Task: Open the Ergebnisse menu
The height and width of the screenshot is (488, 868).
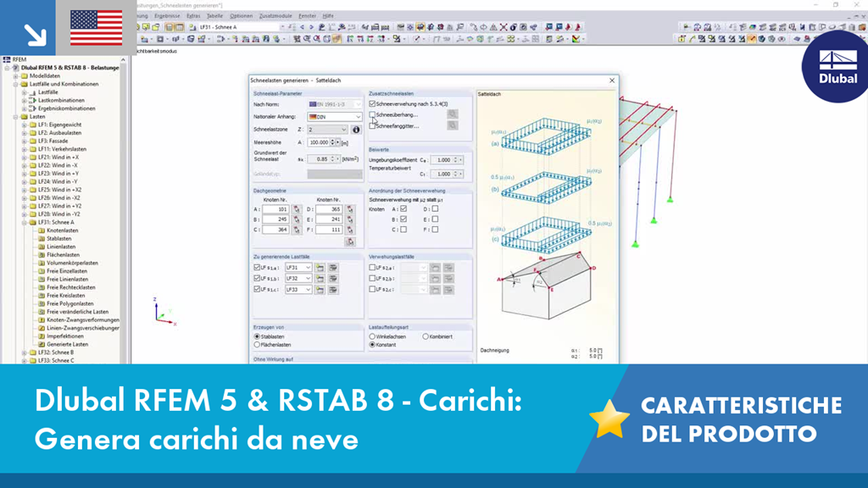Action: coord(167,16)
